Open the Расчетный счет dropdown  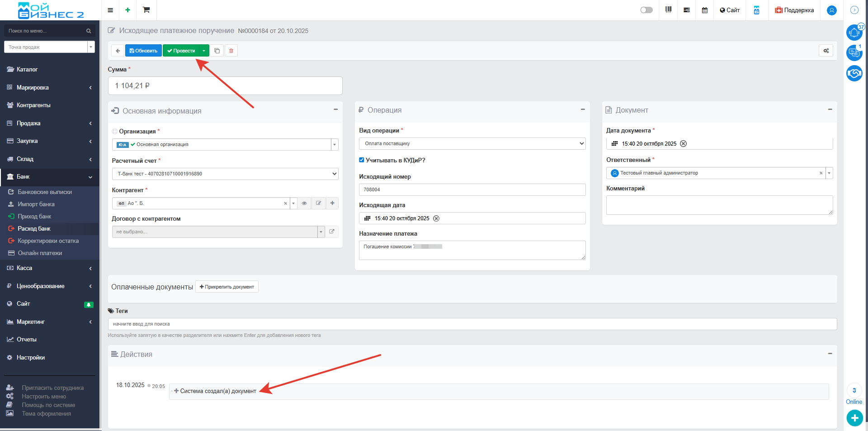click(x=225, y=174)
